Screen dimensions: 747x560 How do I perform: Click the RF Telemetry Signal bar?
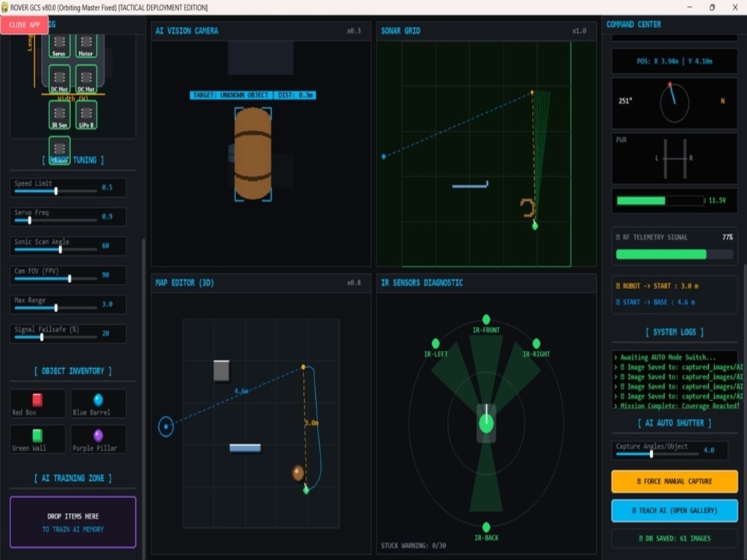tap(674, 255)
